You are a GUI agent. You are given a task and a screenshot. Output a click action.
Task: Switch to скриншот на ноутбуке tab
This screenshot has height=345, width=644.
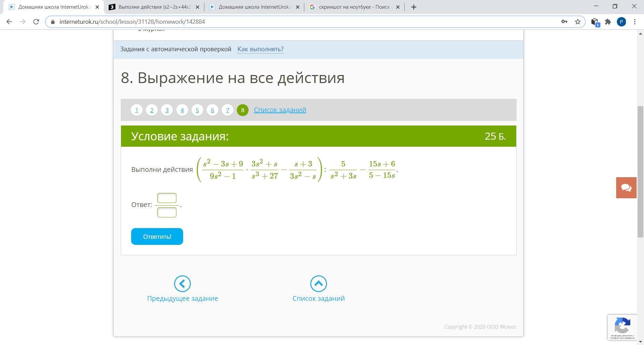[x=355, y=7]
